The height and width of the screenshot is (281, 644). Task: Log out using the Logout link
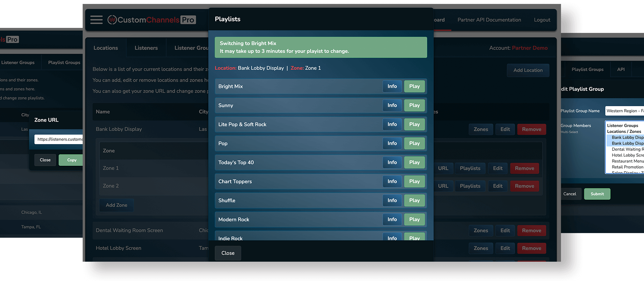click(542, 20)
